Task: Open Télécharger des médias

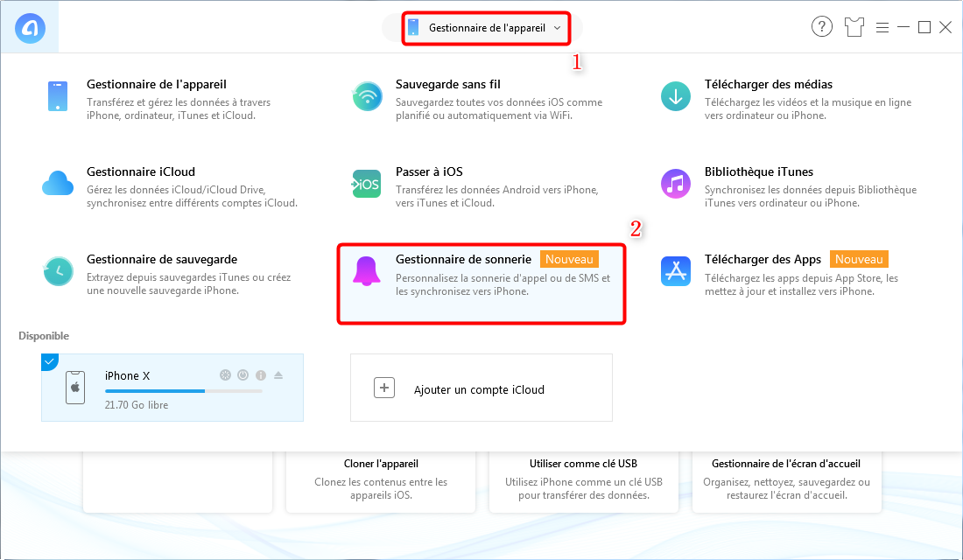Action: pos(769,84)
